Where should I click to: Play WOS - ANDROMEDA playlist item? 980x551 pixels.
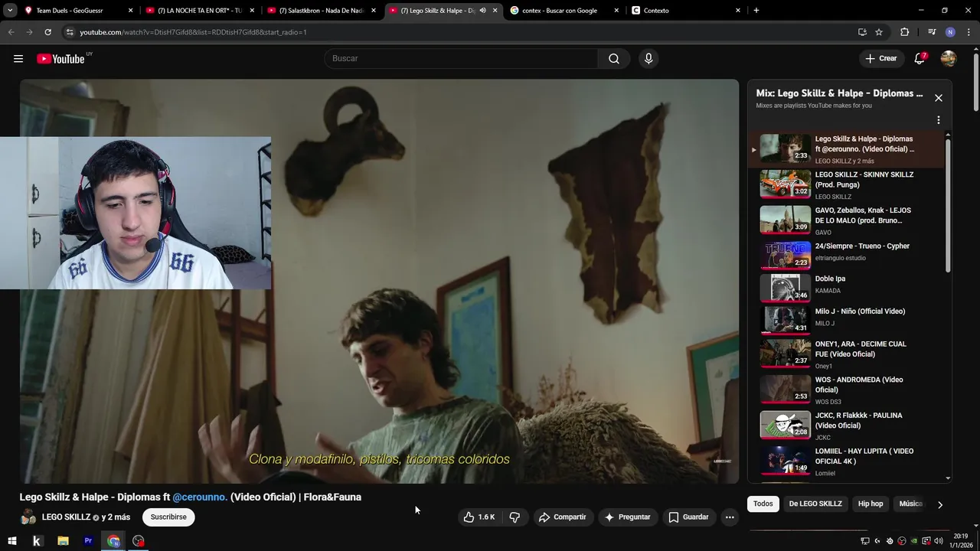coord(845,390)
